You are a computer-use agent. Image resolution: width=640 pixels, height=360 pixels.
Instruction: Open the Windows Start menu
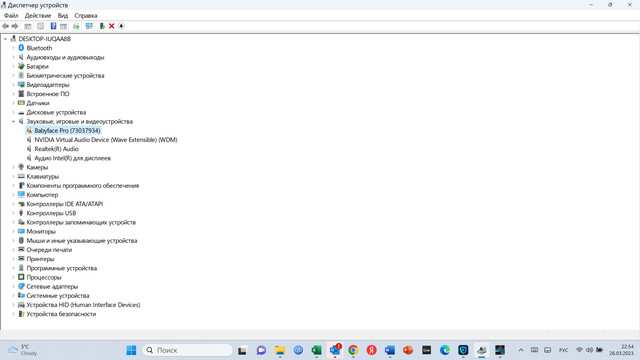point(131,350)
